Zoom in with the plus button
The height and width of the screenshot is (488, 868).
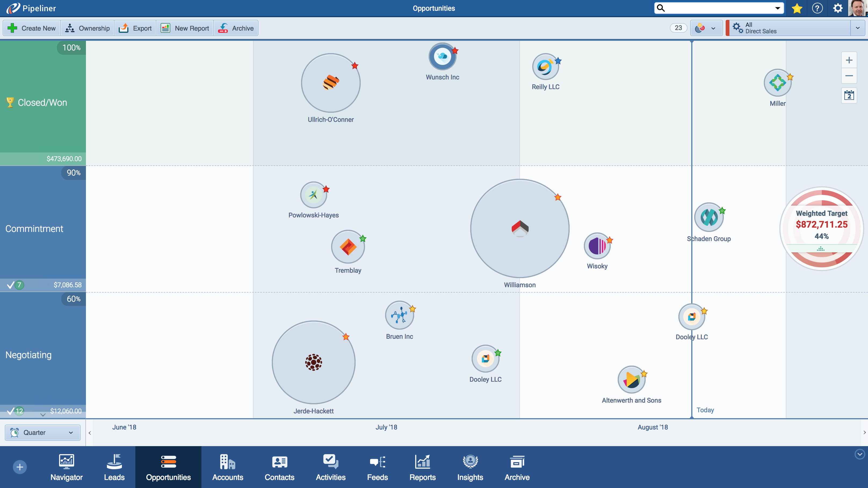click(849, 60)
